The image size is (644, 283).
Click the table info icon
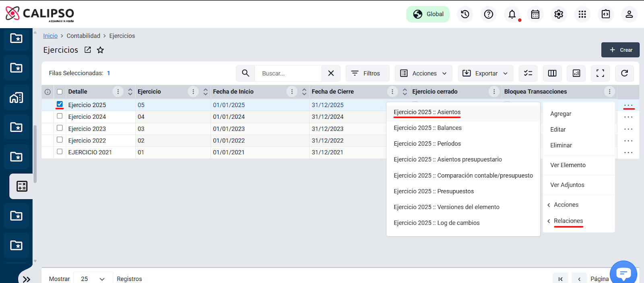47,92
